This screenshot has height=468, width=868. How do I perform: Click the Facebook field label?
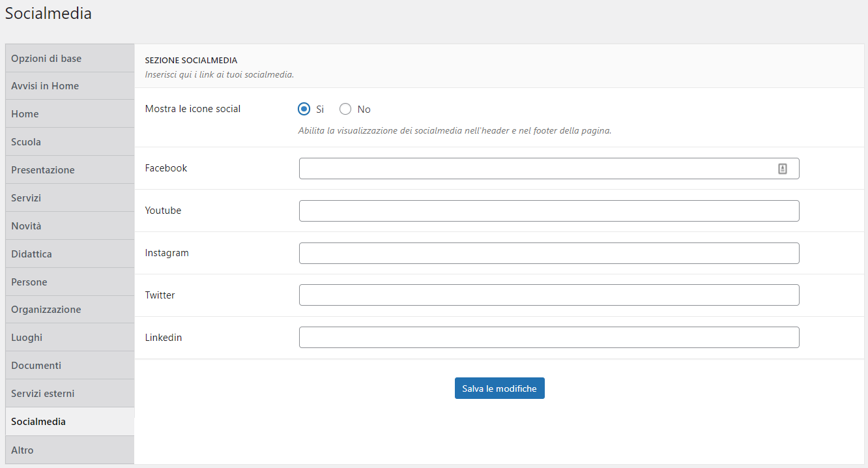click(x=166, y=168)
